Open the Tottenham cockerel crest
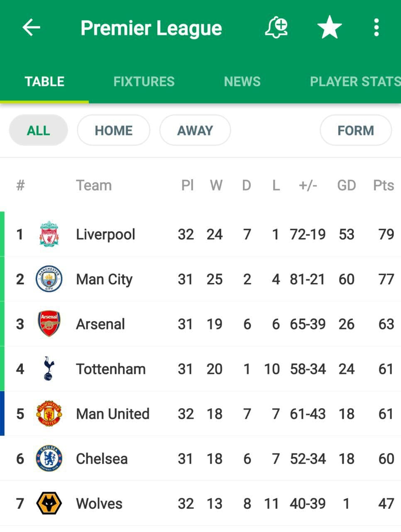The width and height of the screenshot is (401, 532). pyautogui.click(x=49, y=369)
